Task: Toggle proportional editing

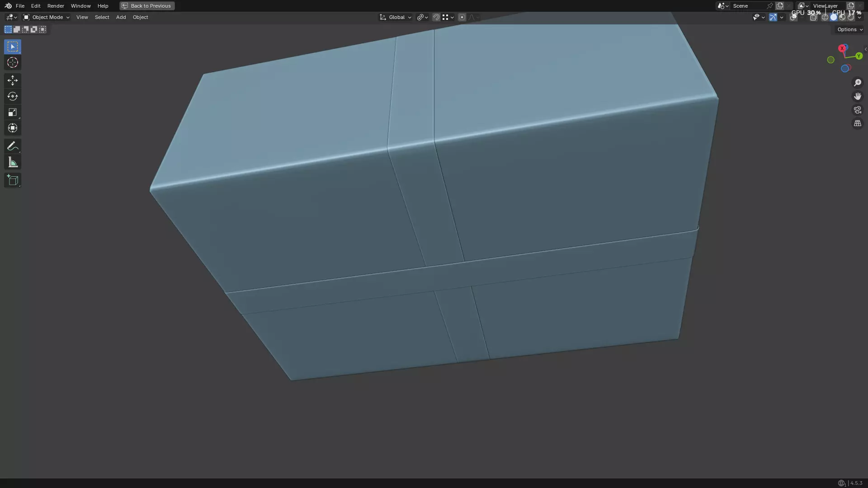Action: [462, 17]
